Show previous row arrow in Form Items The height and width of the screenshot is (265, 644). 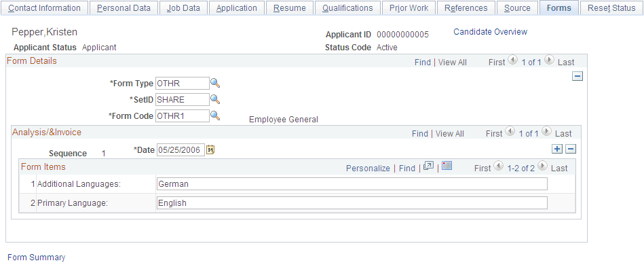[x=498, y=166]
